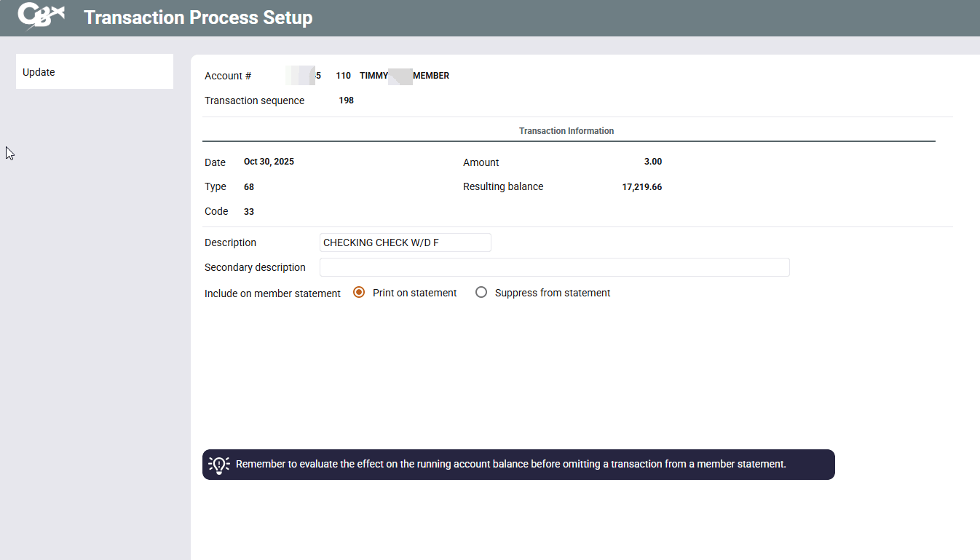Select the Print on statement radio button

(359, 293)
